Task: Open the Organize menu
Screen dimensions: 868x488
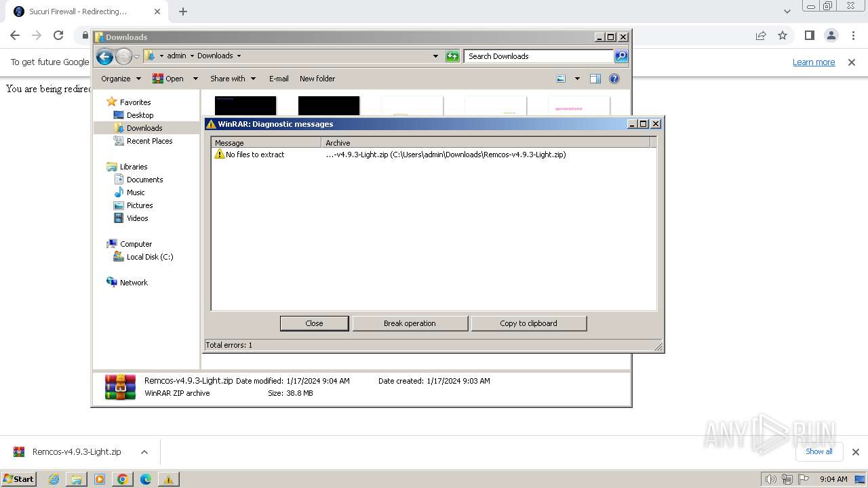Action: [121, 79]
